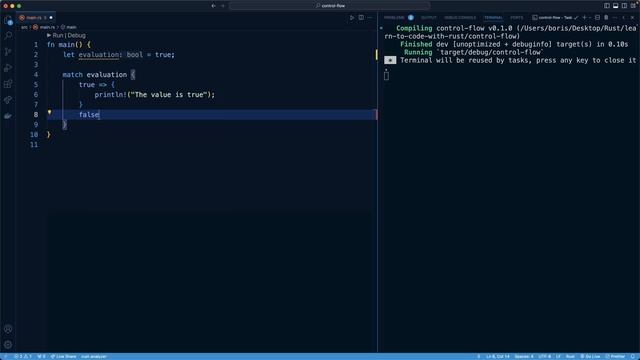Open Source Control view in activity bar

point(8,52)
